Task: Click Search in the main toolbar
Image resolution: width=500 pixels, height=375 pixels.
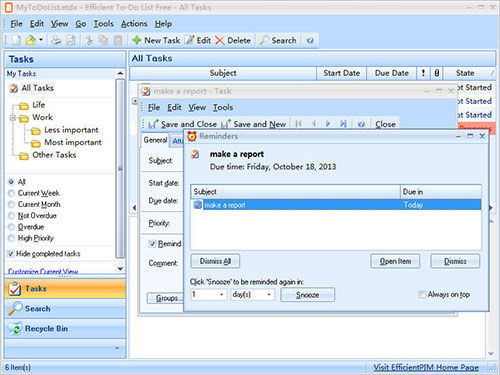Action: coord(278,40)
